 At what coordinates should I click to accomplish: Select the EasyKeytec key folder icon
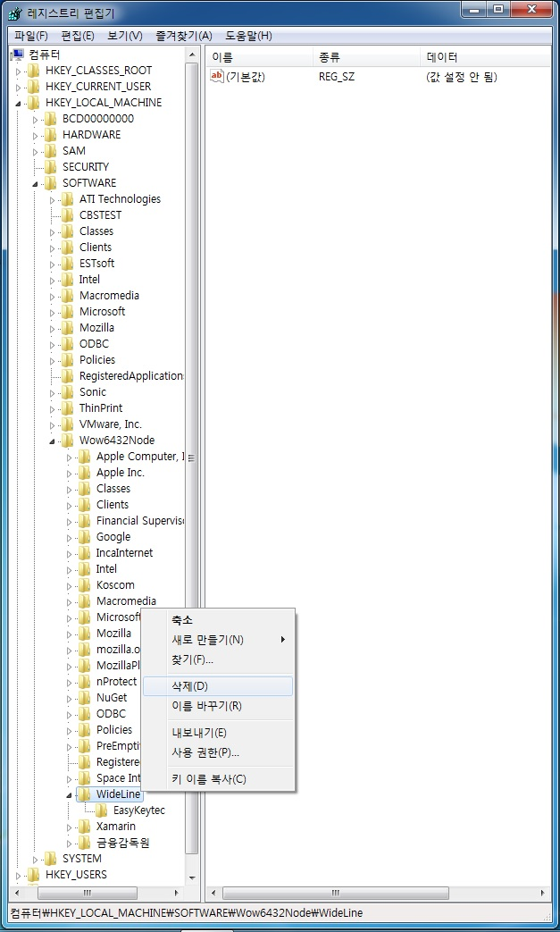[102, 810]
